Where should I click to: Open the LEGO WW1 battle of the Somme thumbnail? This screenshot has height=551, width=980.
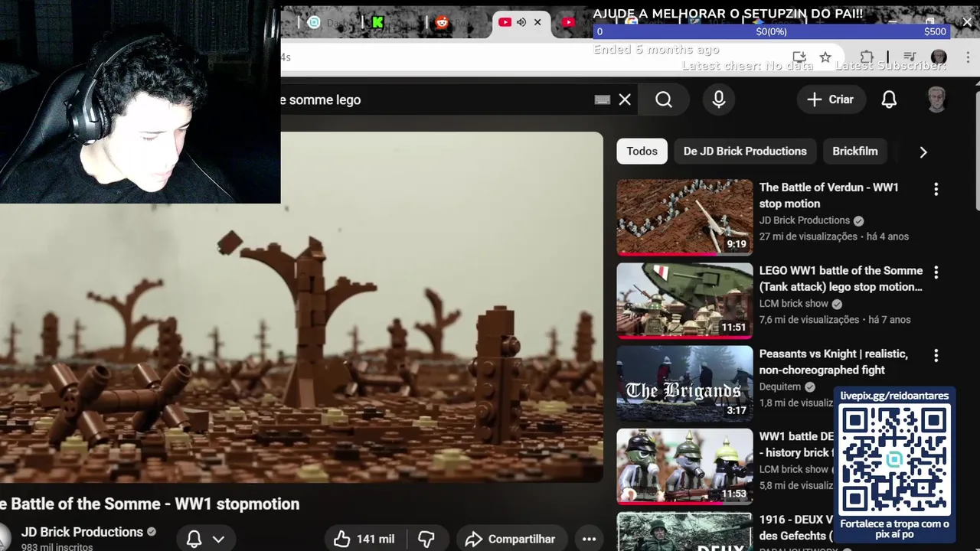(684, 301)
